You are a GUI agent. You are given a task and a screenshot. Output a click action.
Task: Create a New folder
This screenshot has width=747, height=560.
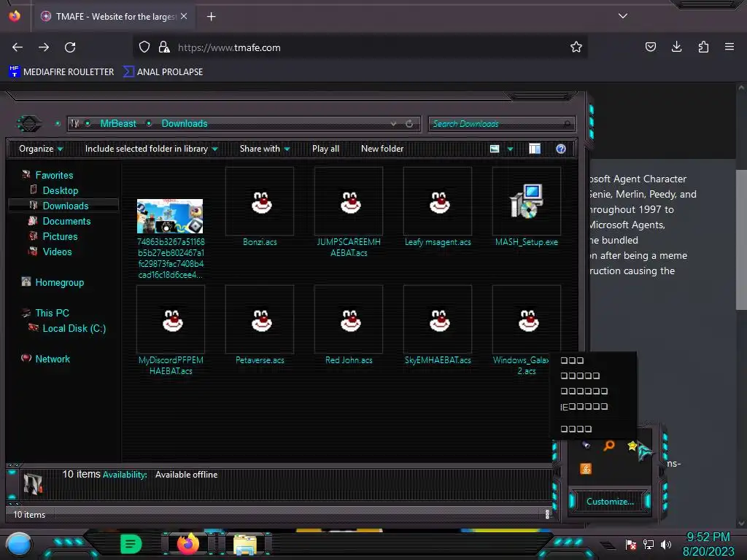(x=382, y=149)
